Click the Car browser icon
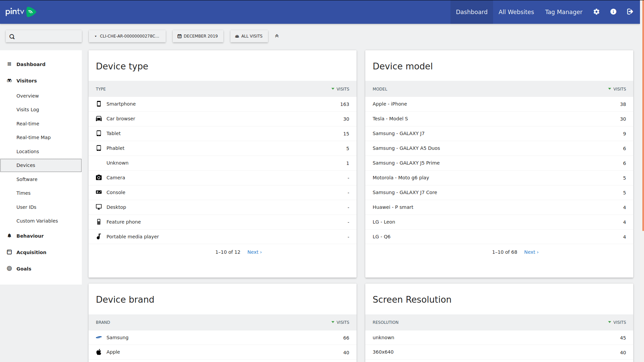This screenshot has width=644, height=362. [99, 119]
